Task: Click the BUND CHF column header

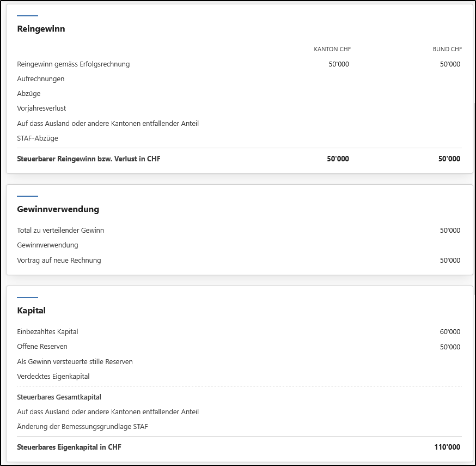Action: click(x=447, y=49)
